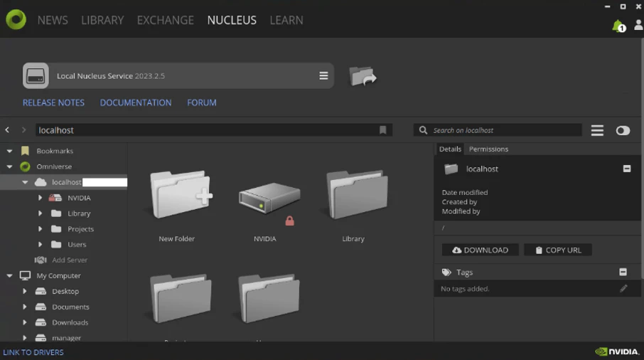Click the Add Server handshake icon

tap(41, 260)
